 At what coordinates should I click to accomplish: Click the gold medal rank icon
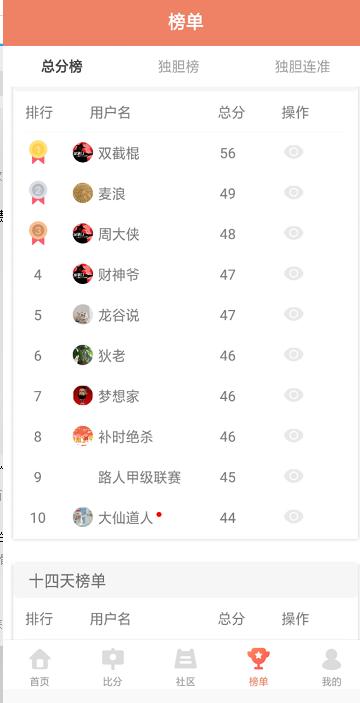tap(38, 152)
